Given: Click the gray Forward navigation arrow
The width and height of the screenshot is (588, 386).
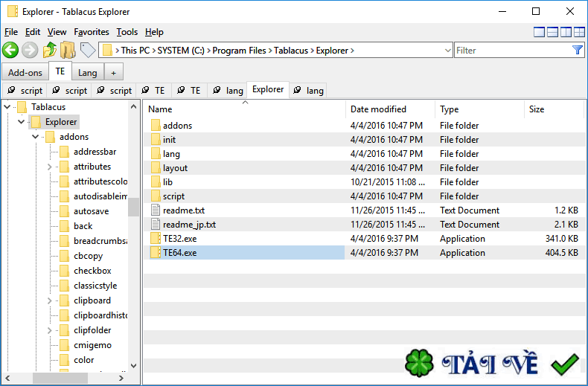Looking at the screenshot, I should pyautogui.click(x=30, y=51).
